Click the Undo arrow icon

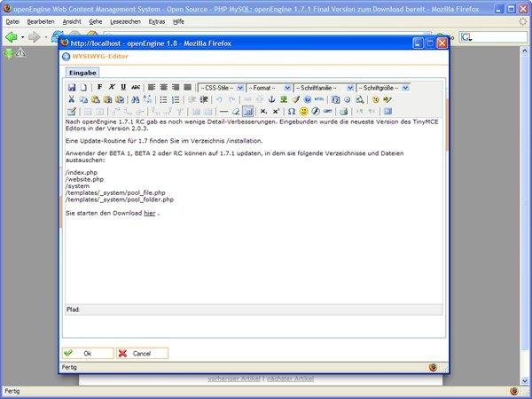[x=220, y=99]
